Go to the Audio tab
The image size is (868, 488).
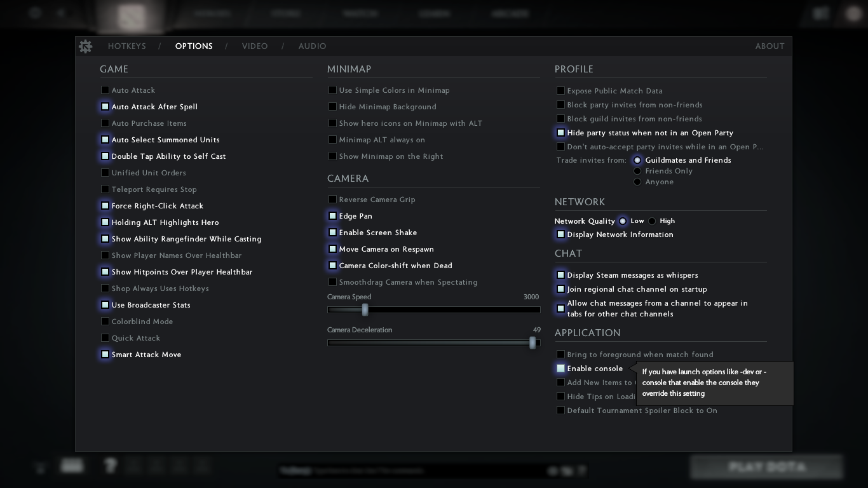pos(313,46)
